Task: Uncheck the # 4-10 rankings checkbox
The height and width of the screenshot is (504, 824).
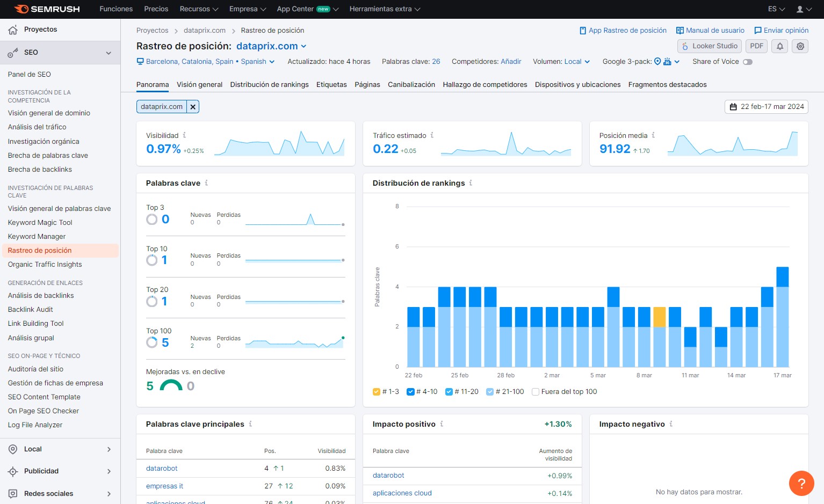Action: (410, 392)
